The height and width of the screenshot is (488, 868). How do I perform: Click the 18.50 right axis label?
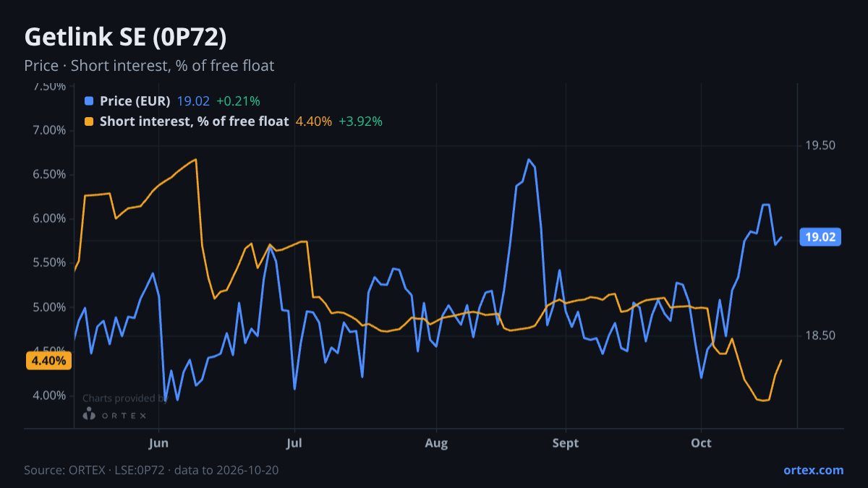coord(820,335)
